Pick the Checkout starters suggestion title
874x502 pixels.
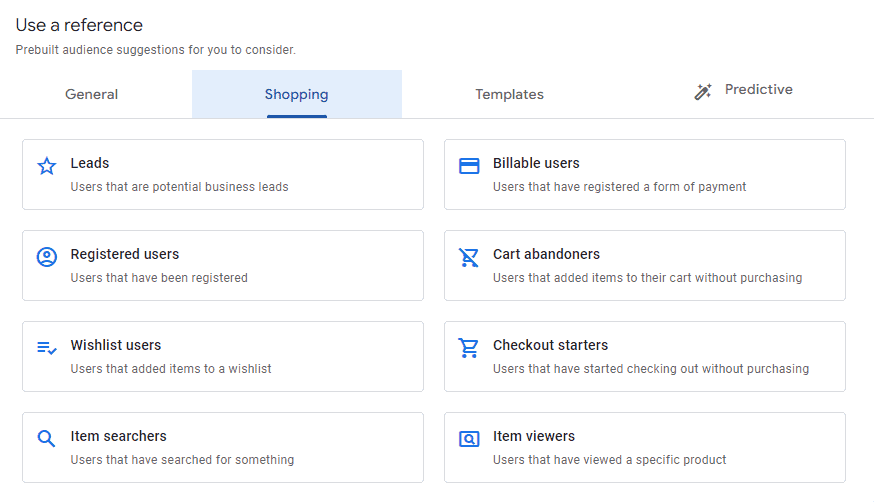pos(550,345)
